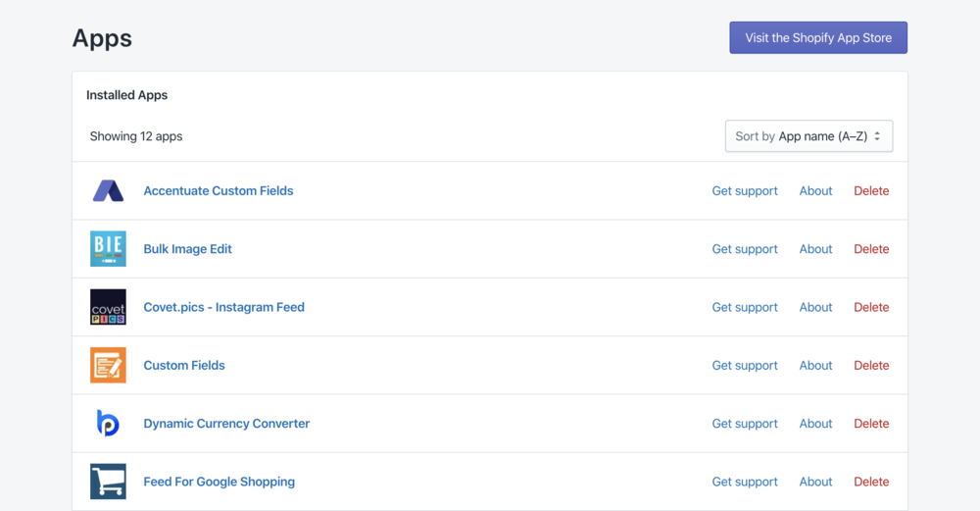
Task: Delete Feed For Google Shopping app
Action: [871, 482]
